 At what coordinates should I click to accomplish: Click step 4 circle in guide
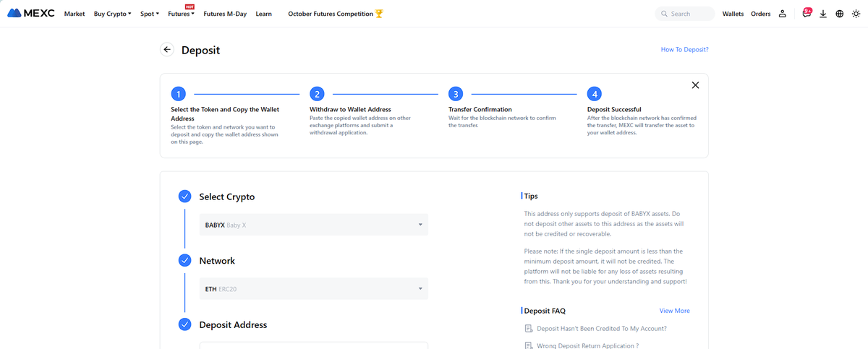tap(594, 94)
